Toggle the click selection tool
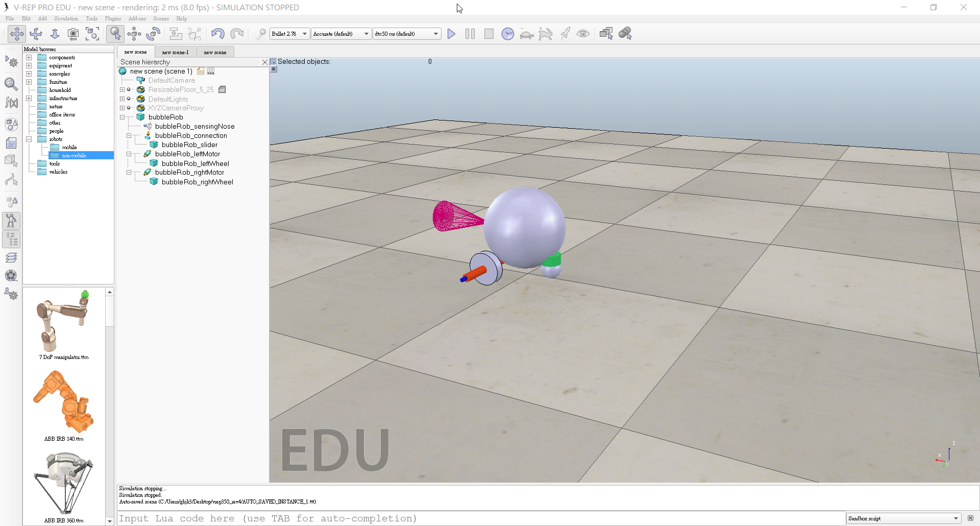The height and width of the screenshot is (526, 980). (115, 34)
